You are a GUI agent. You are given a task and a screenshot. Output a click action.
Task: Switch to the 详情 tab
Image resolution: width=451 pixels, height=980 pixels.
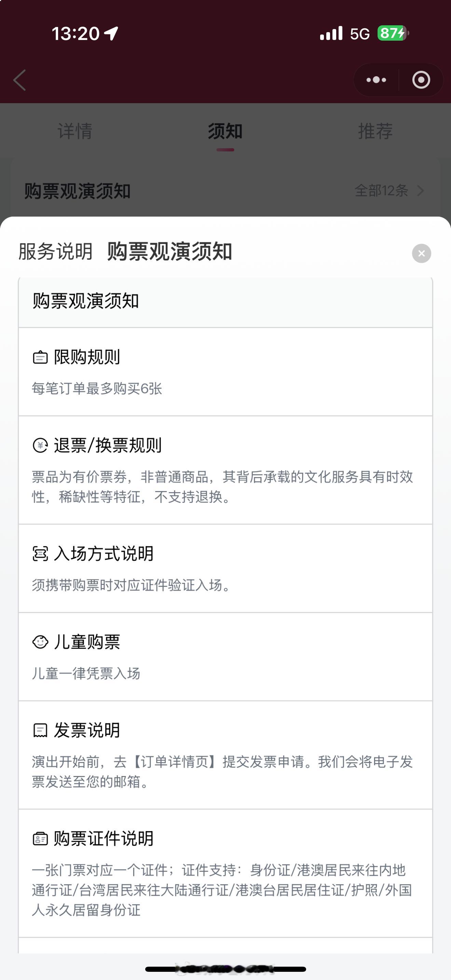75,131
